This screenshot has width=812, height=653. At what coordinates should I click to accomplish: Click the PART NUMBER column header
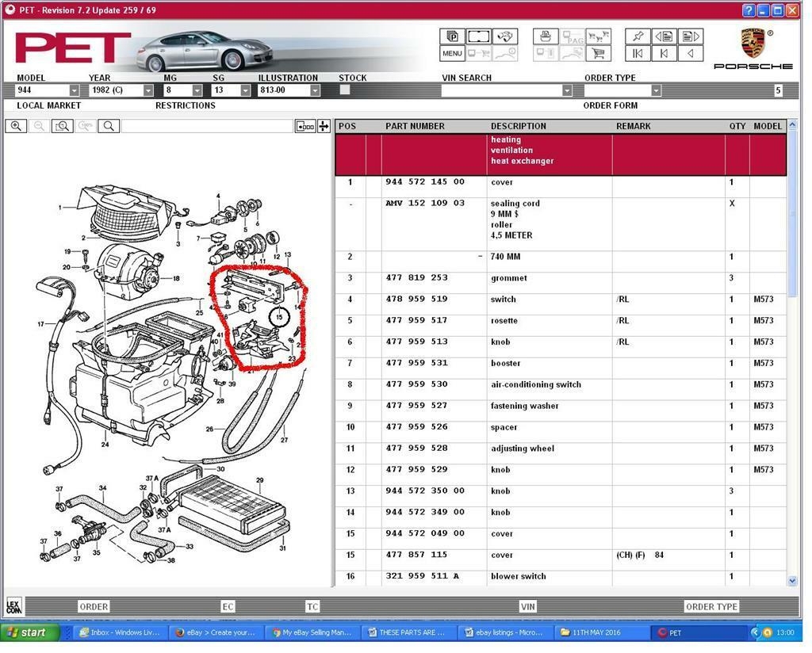click(415, 126)
